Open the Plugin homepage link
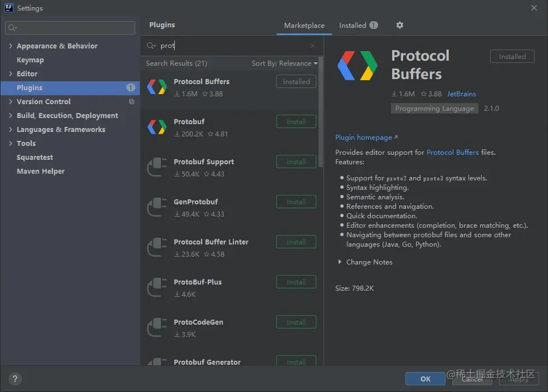This screenshot has height=392, width=548. pyautogui.click(x=364, y=138)
